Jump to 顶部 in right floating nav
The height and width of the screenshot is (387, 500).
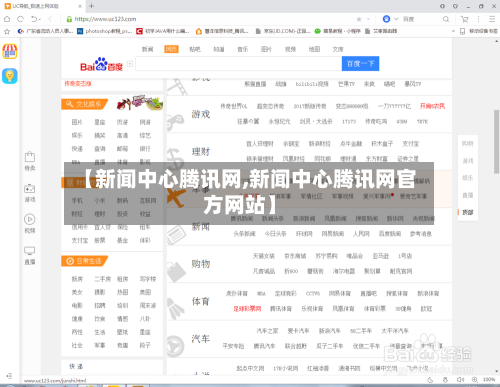[468, 212]
